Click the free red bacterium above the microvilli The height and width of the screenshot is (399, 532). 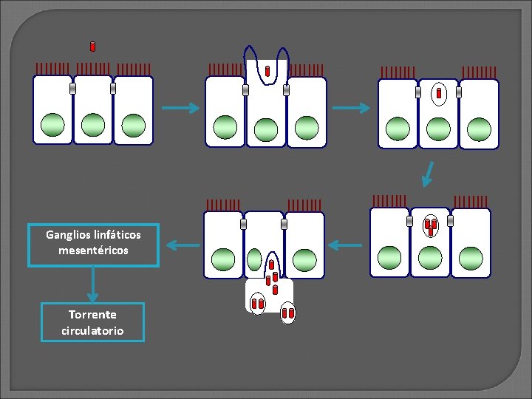point(92,47)
